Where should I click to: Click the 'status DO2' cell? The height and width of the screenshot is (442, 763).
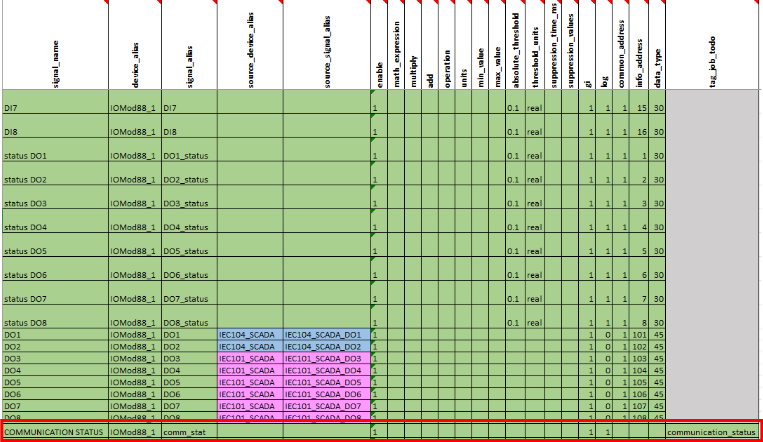tap(55, 173)
